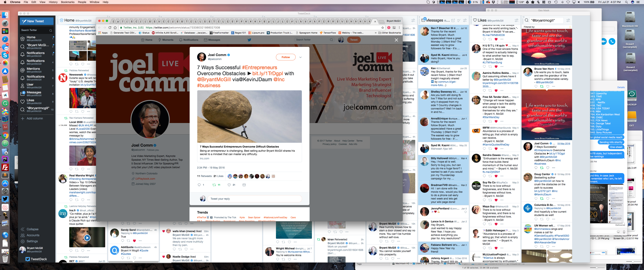Open Likes column options slider icon
644x270 pixels.
point(516,20)
